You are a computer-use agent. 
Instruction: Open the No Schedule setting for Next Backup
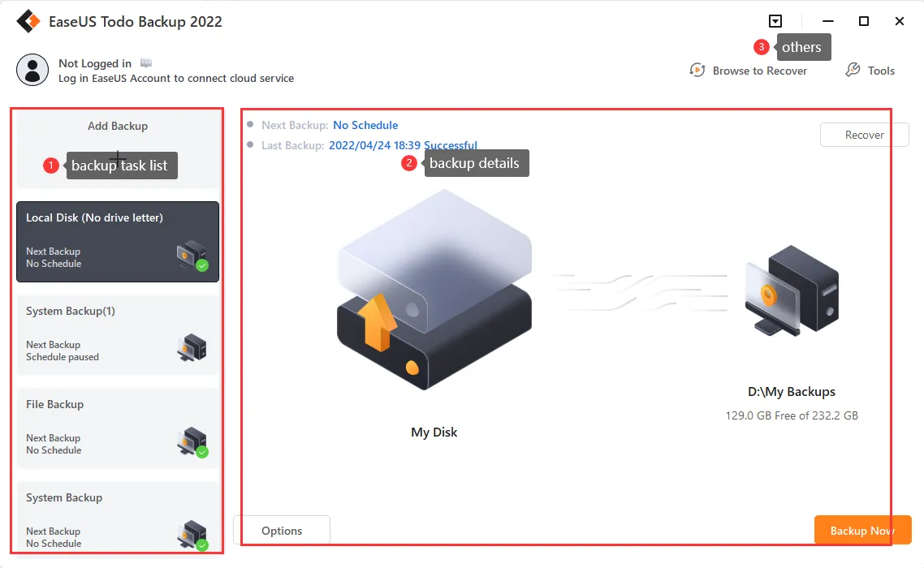click(x=365, y=125)
